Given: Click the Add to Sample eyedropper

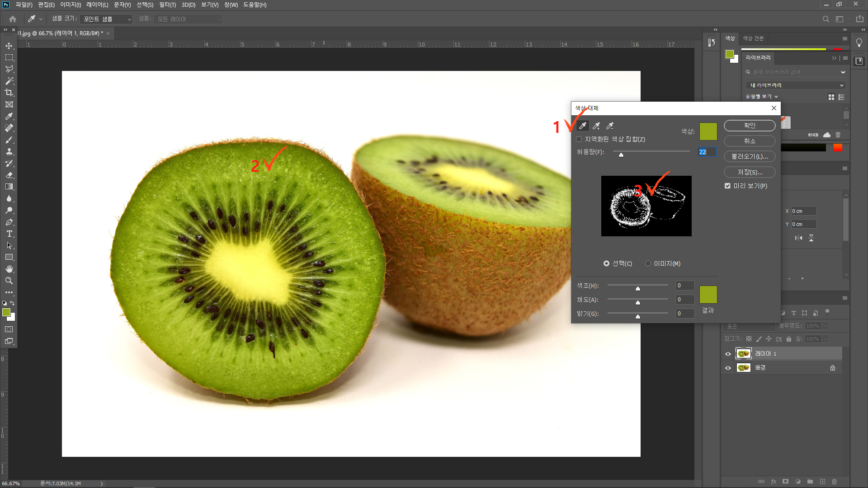Looking at the screenshot, I should [596, 126].
